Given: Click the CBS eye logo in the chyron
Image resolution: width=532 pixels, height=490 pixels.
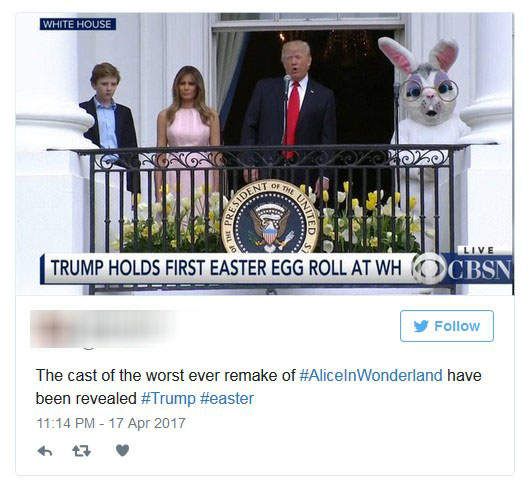Looking at the screenshot, I should click(429, 268).
